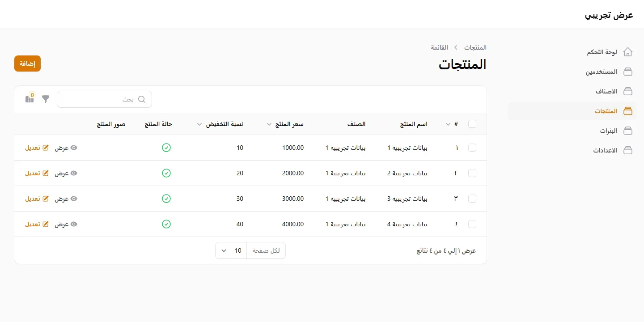Check the checkbox for row ٤
The height and width of the screenshot is (322, 644).
[472, 224]
